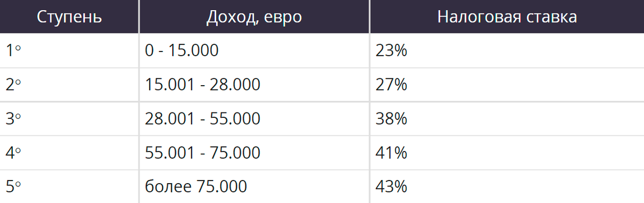
Task: Select the 3° bracket cell
Action: [69, 118]
